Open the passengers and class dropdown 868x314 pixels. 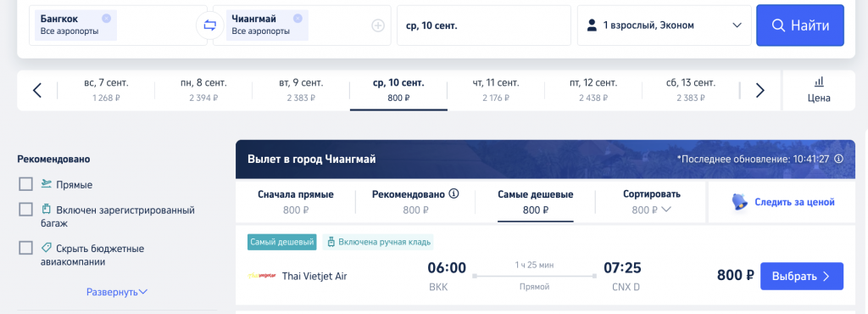[x=665, y=25]
